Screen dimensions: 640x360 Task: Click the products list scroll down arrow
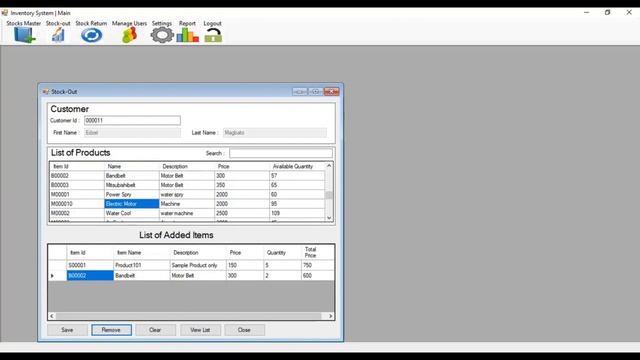[x=329, y=218]
